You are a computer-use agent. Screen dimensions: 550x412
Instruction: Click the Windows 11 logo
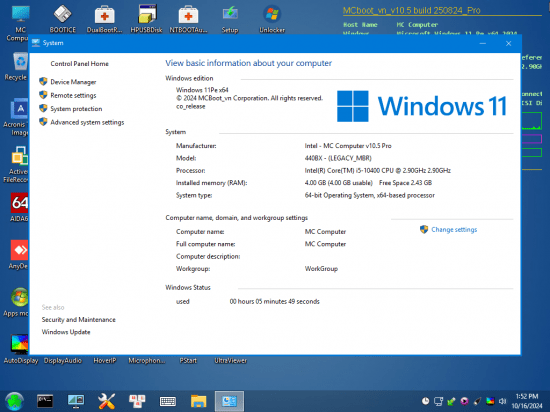coord(422,106)
